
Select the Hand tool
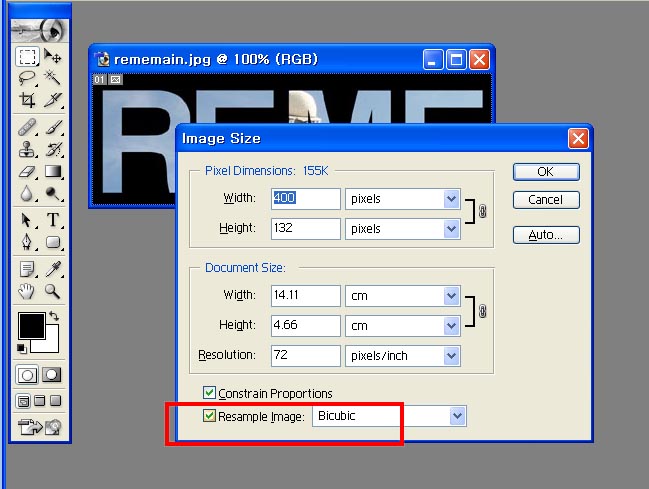click(x=27, y=291)
